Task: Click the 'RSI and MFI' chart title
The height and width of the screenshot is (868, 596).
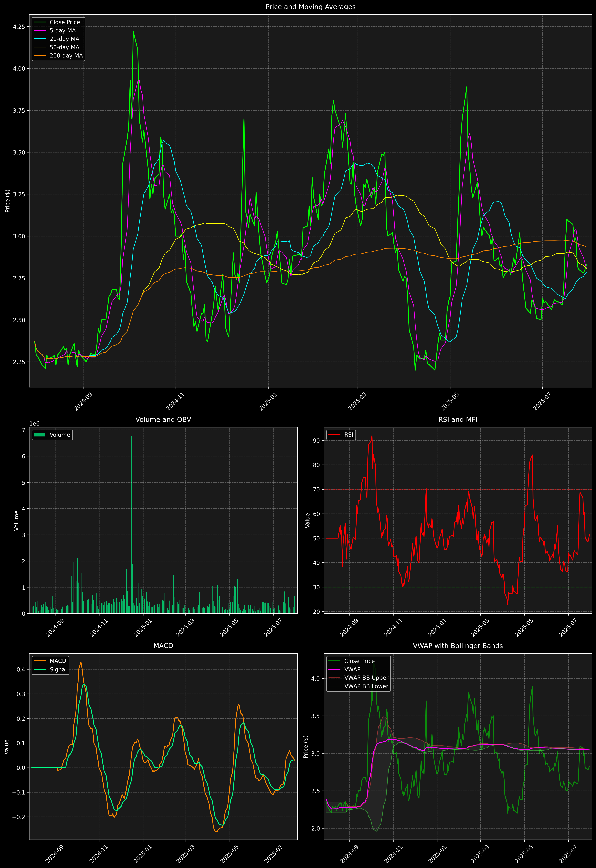Action: point(458,419)
